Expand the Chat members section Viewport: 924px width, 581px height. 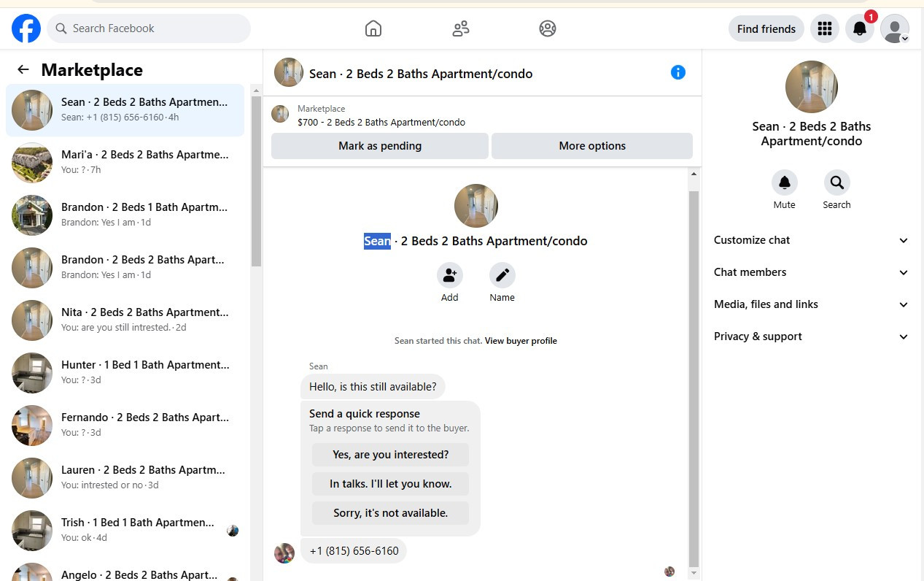(x=812, y=272)
